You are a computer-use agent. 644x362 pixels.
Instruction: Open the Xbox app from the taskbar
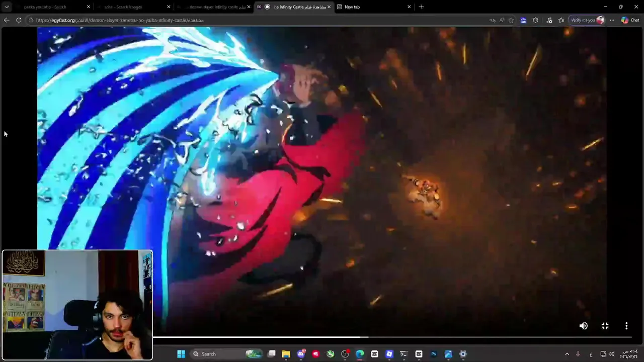click(330, 354)
